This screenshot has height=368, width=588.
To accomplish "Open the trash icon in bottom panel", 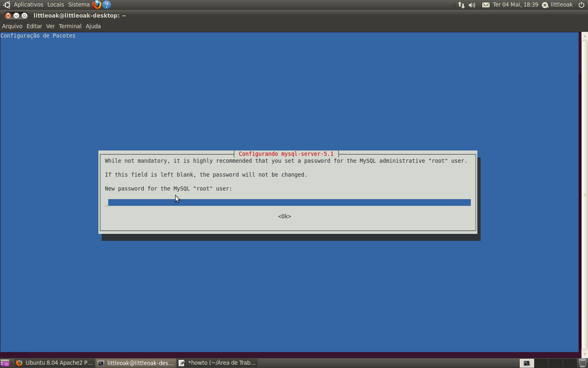I will pos(582,363).
